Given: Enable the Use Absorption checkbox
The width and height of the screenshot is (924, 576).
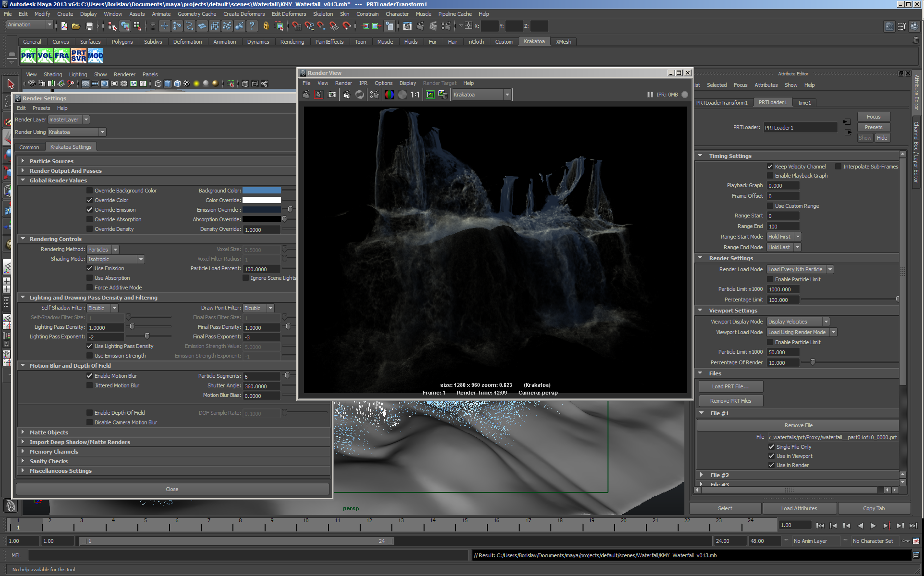Looking at the screenshot, I should pyautogui.click(x=90, y=278).
